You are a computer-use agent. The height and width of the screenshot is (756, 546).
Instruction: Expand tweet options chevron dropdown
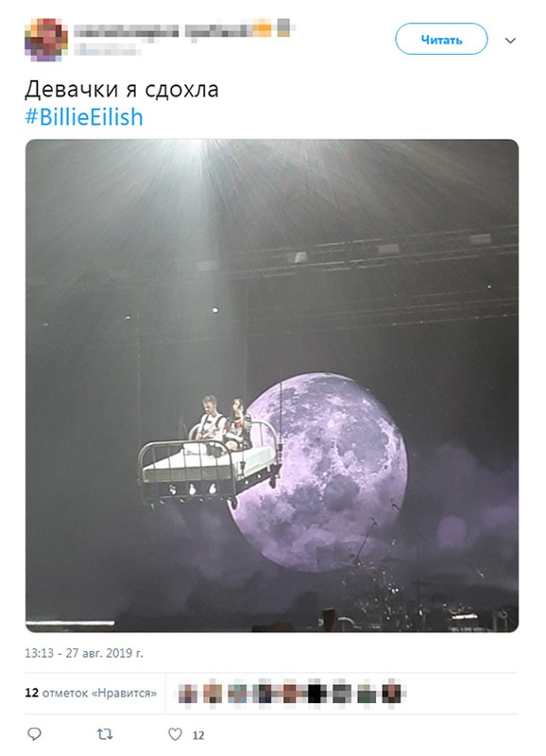pos(510,41)
